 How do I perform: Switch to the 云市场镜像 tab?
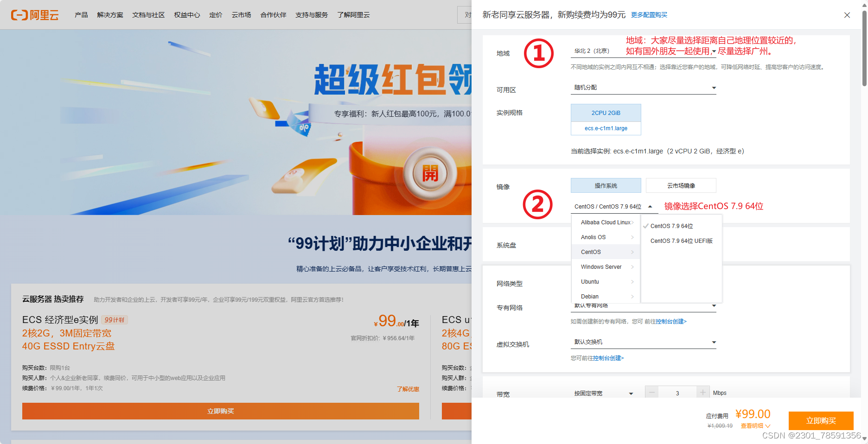tap(681, 185)
